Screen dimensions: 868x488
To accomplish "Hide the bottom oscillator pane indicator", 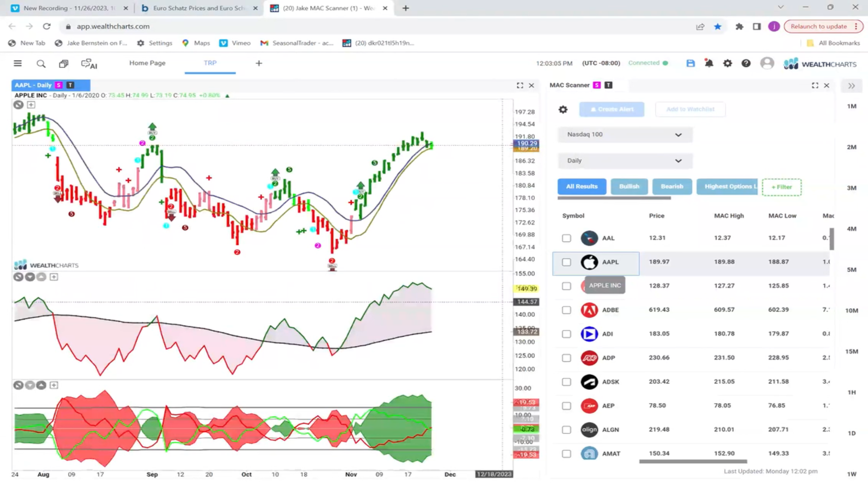I will [18, 385].
